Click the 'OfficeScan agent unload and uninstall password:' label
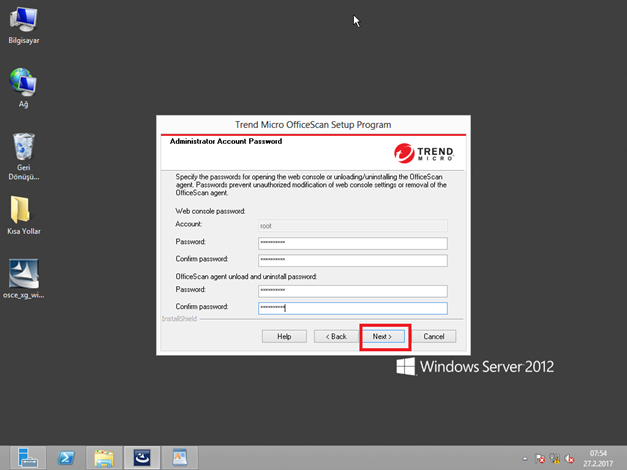The width and height of the screenshot is (627, 470). 246,276
